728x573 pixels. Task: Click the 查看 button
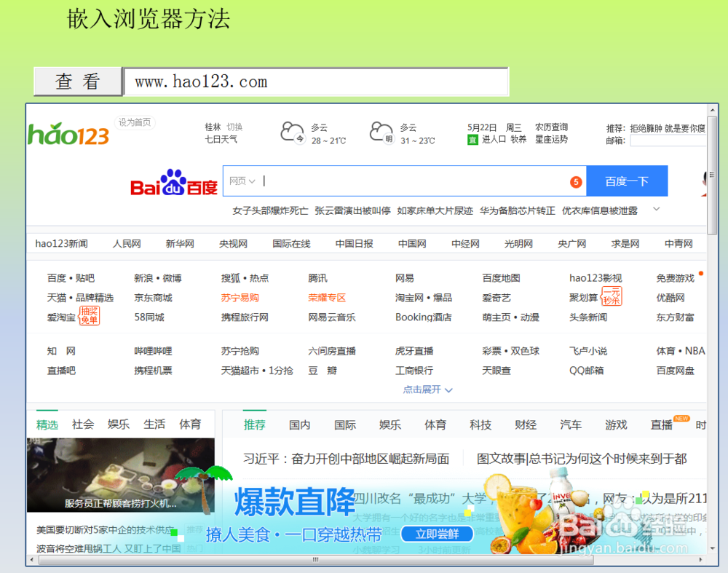78,81
